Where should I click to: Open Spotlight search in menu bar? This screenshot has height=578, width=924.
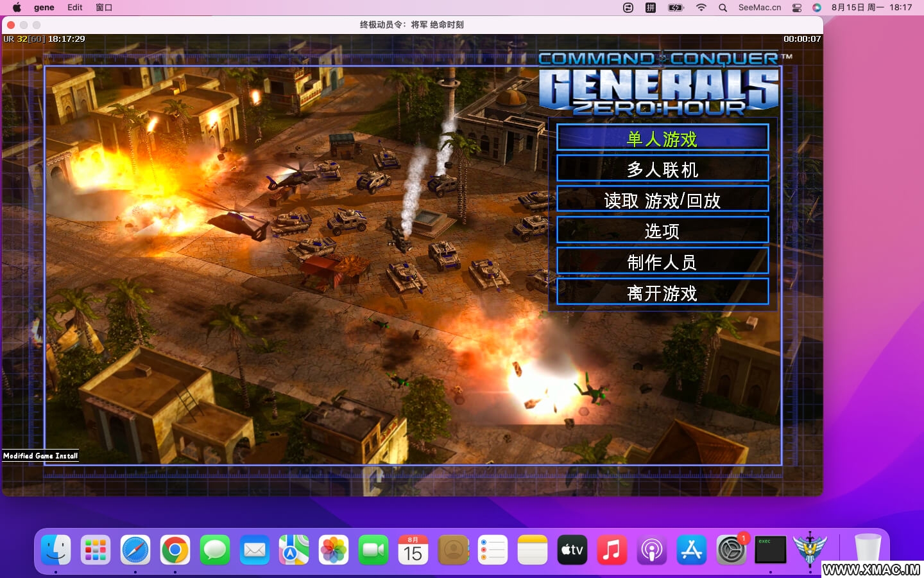(723, 8)
